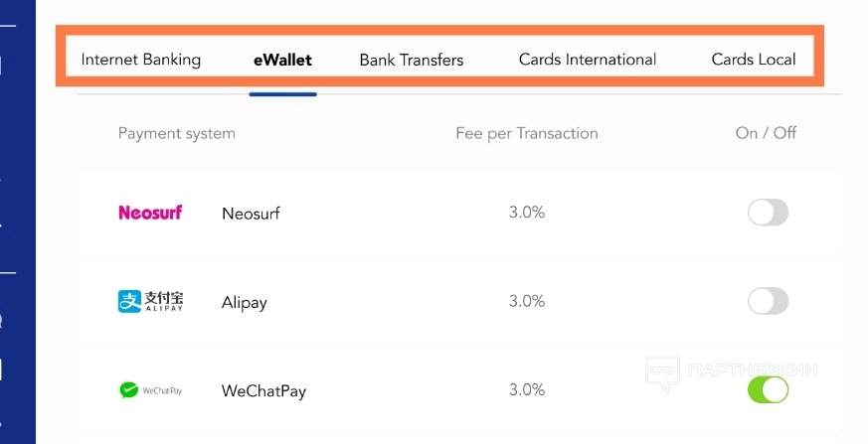Click the Neosurf logo icon
This screenshot has width=868, height=444.
point(150,213)
